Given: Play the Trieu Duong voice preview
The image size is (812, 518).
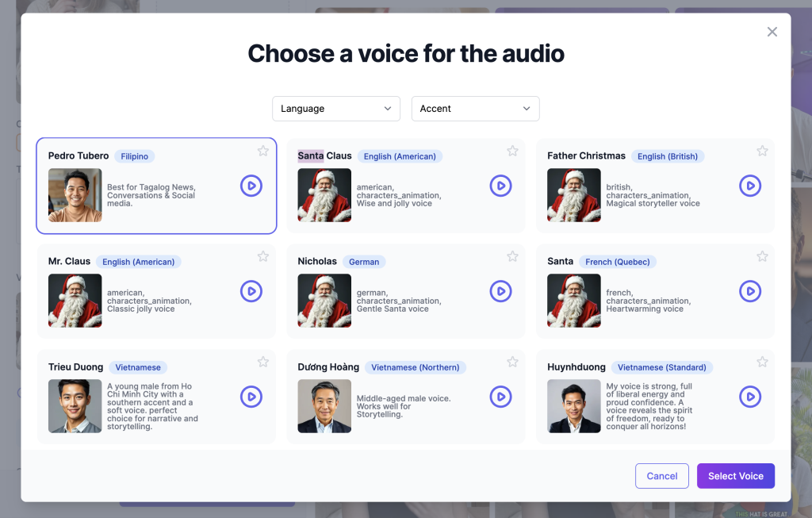Looking at the screenshot, I should tap(251, 397).
